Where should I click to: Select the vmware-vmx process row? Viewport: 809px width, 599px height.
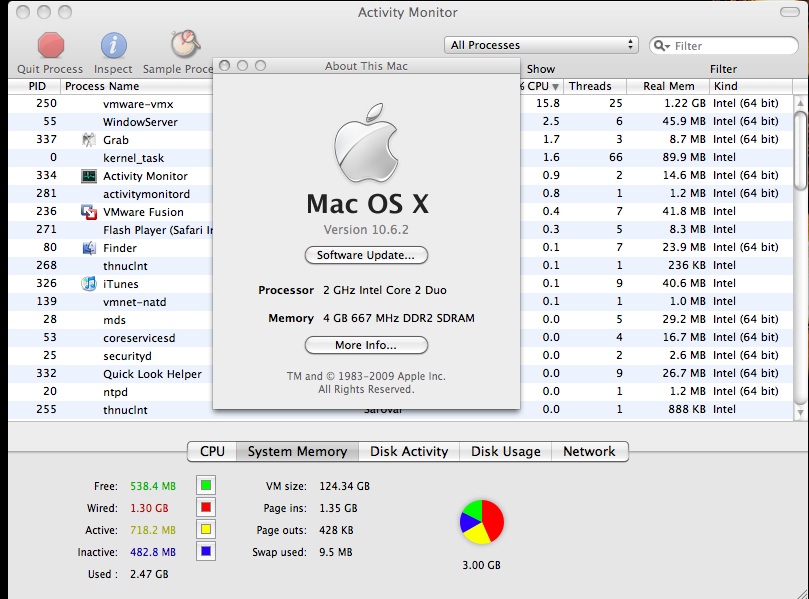(x=400, y=103)
